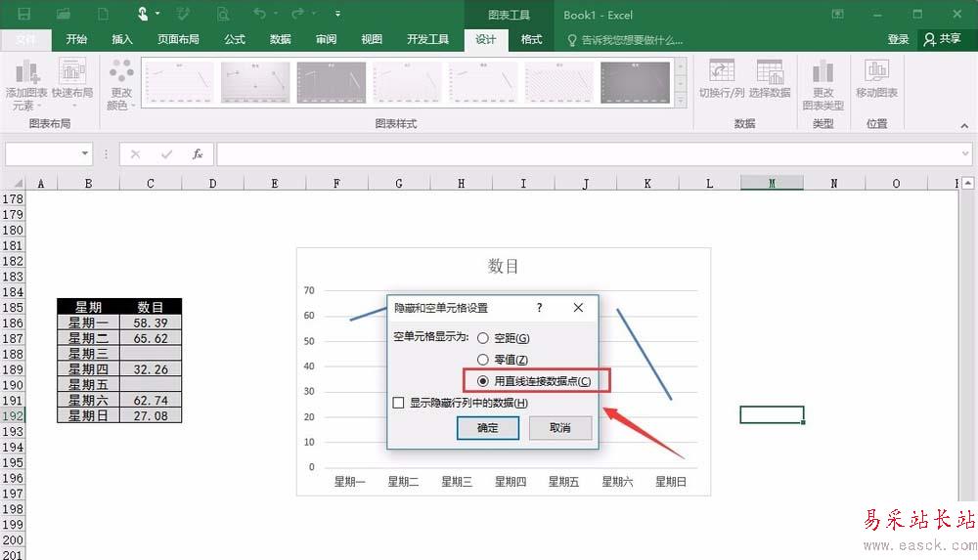Switch to the 公式 (Formulas) tab
The width and height of the screenshot is (978, 560).
[x=235, y=39]
